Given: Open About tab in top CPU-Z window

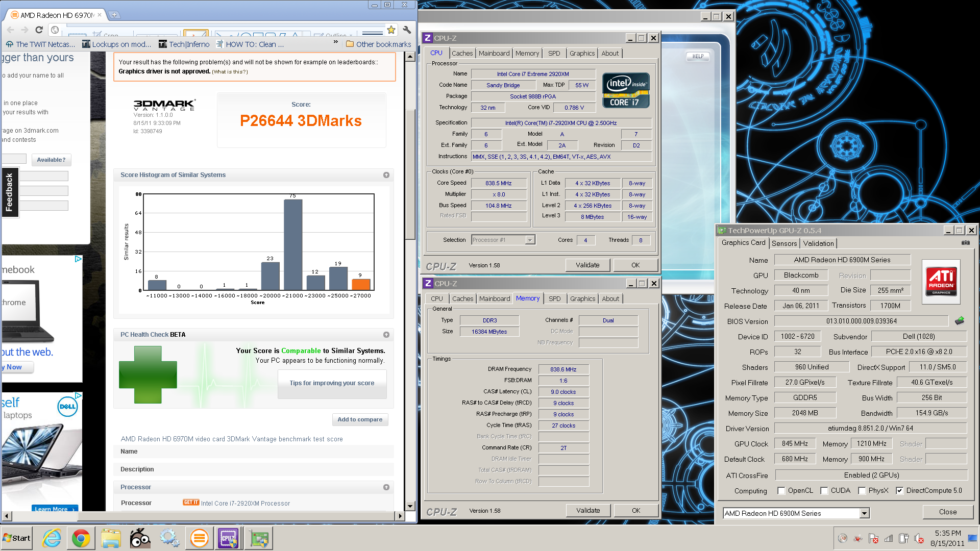Looking at the screenshot, I should [x=610, y=53].
